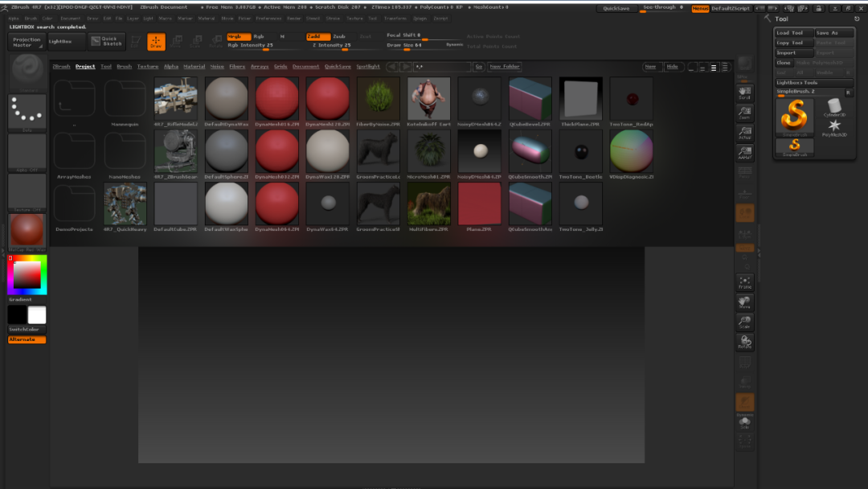
Task: Click the Move view icon
Action: [x=744, y=302]
